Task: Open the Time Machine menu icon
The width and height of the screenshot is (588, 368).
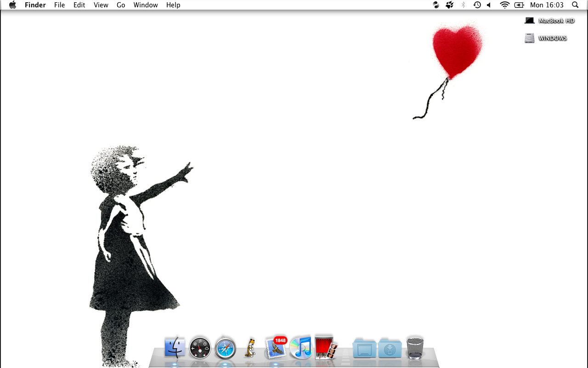Action: coord(477,5)
